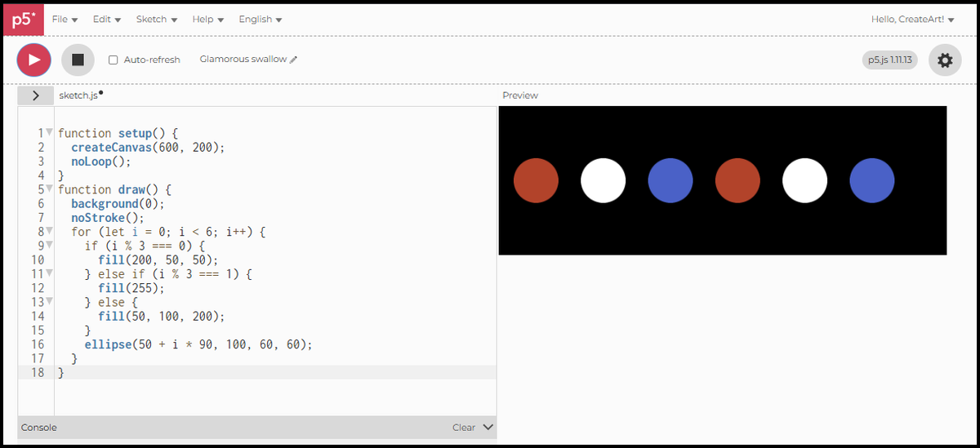Click the ellipse(50 + i * 90...) code line
Viewport: 980px width, 448px height.
point(198,344)
